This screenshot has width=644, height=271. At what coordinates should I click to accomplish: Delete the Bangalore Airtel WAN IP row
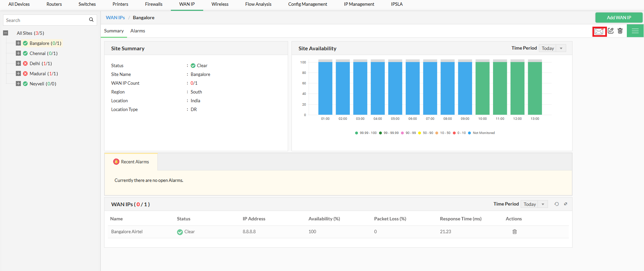[515, 232]
